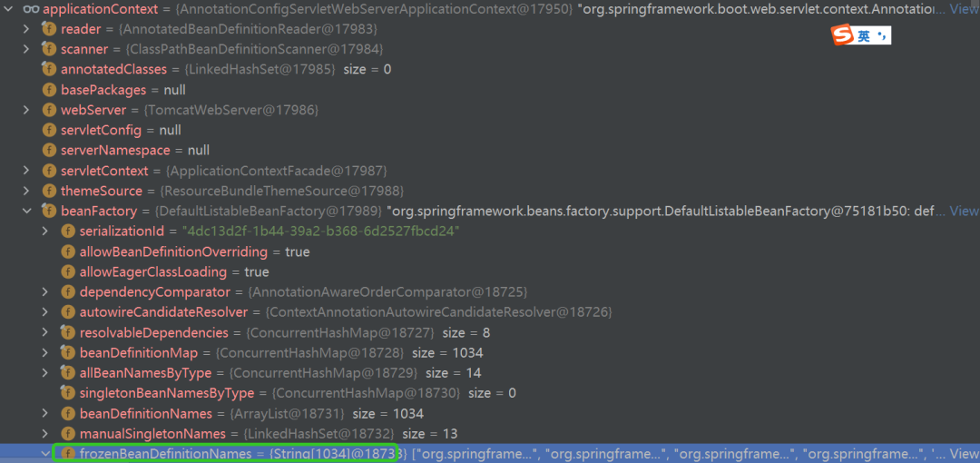This screenshot has height=463, width=980.
Task: Click the field icon for serializationId
Action: point(67,231)
